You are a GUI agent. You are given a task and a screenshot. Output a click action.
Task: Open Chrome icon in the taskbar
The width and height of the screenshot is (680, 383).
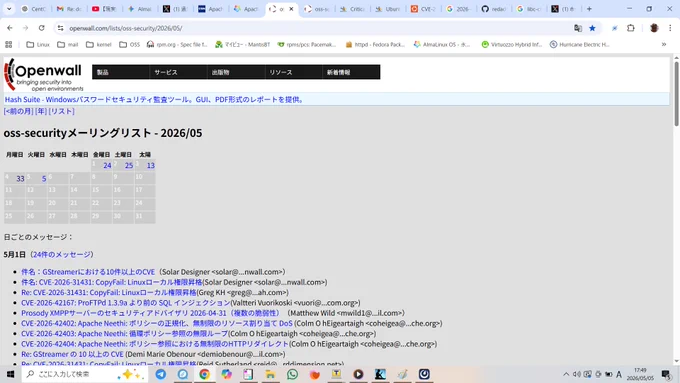204,374
